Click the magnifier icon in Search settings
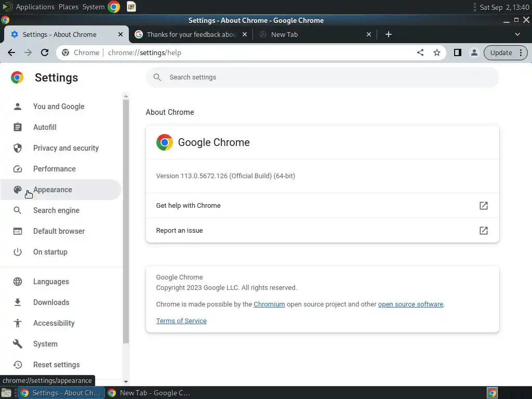The image size is (532, 399). pyautogui.click(x=157, y=77)
